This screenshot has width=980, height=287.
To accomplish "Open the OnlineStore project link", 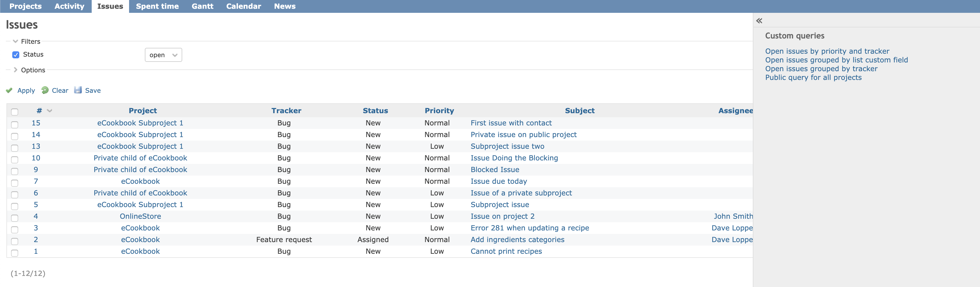I will point(140,216).
